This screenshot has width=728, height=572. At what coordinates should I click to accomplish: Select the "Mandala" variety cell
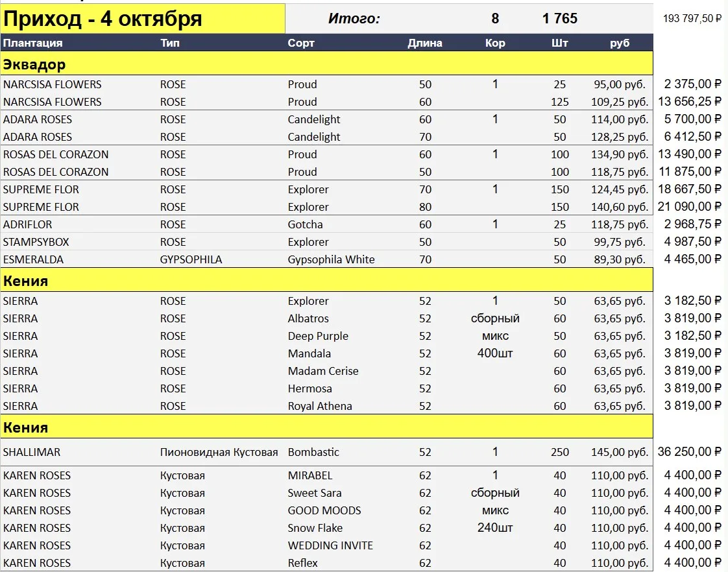pyautogui.click(x=309, y=354)
